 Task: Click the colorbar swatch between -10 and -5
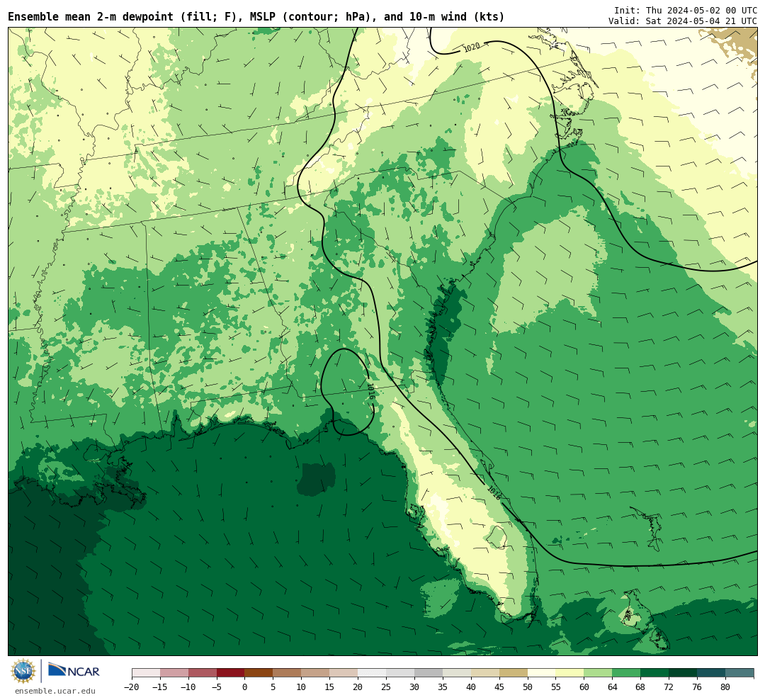[203, 672]
